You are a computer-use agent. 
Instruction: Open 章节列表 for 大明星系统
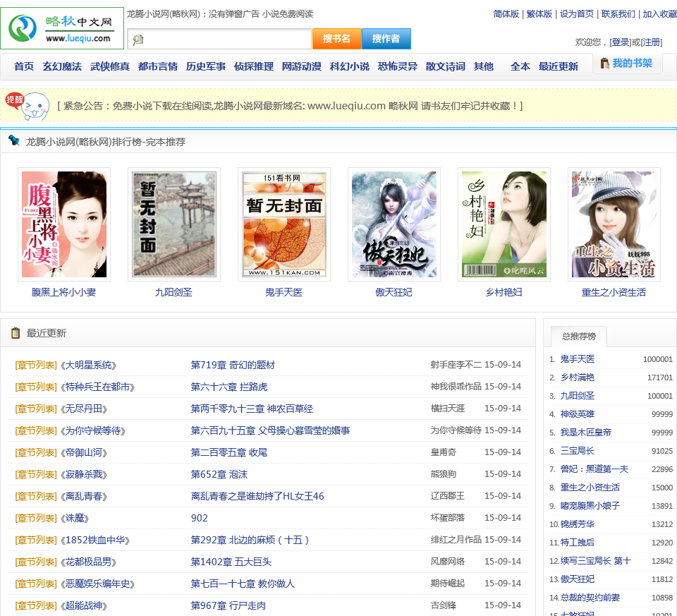[x=36, y=366]
